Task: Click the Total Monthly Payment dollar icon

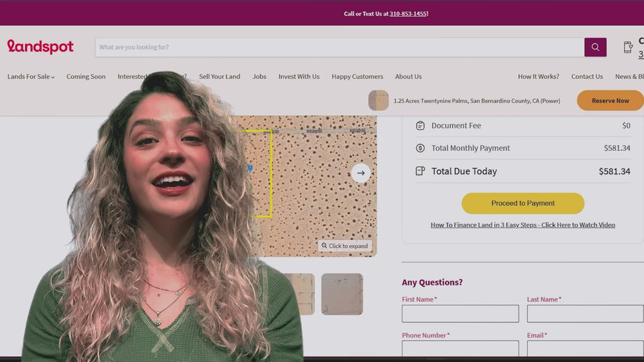Action: click(420, 148)
